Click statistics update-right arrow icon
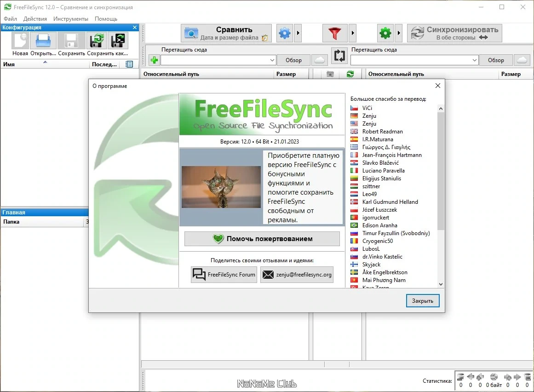The image size is (534, 392). click(x=517, y=377)
